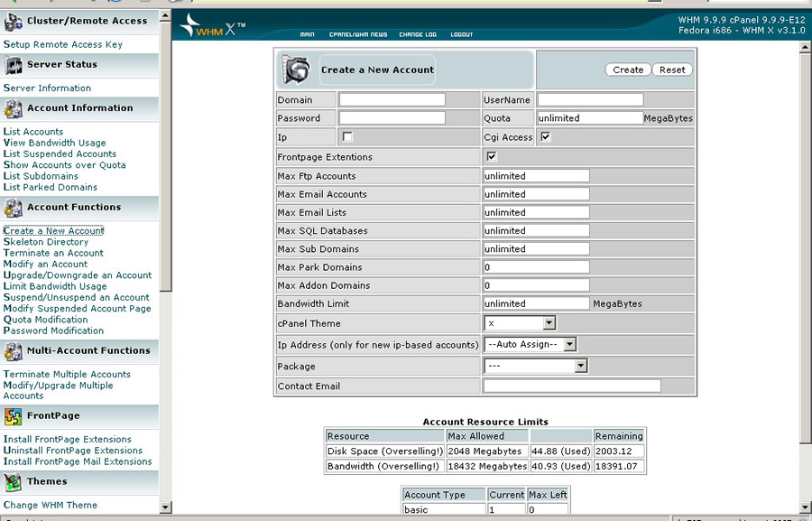Open the Quota Modification link
This screenshot has height=521, width=812.
point(46,320)
